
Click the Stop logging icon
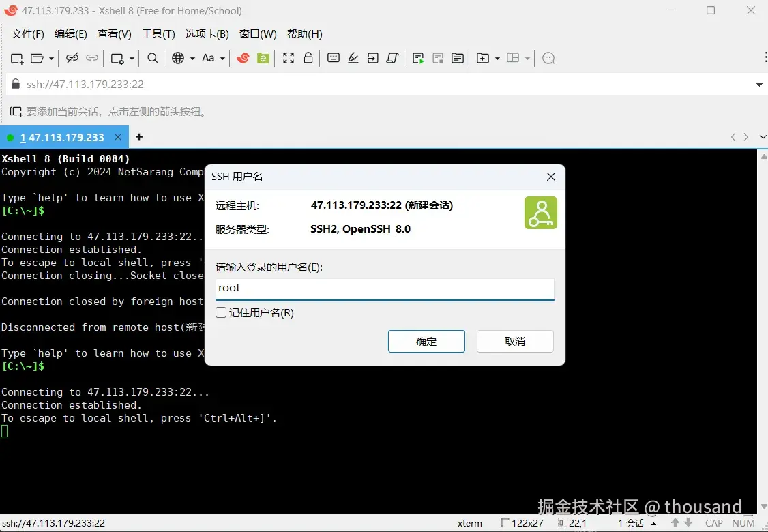pyautogui.click(x=438, y=58)
